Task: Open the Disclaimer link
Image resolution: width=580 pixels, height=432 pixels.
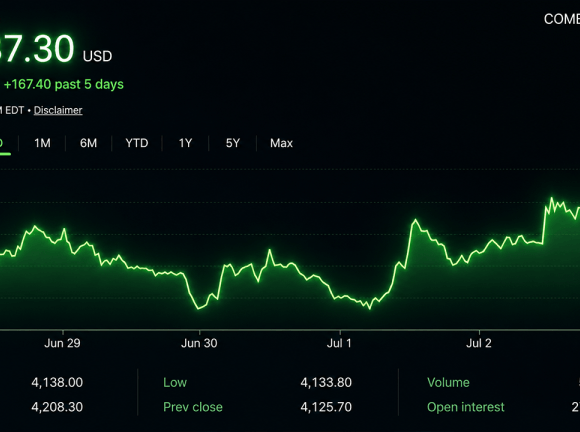Action: coord(58,110)
